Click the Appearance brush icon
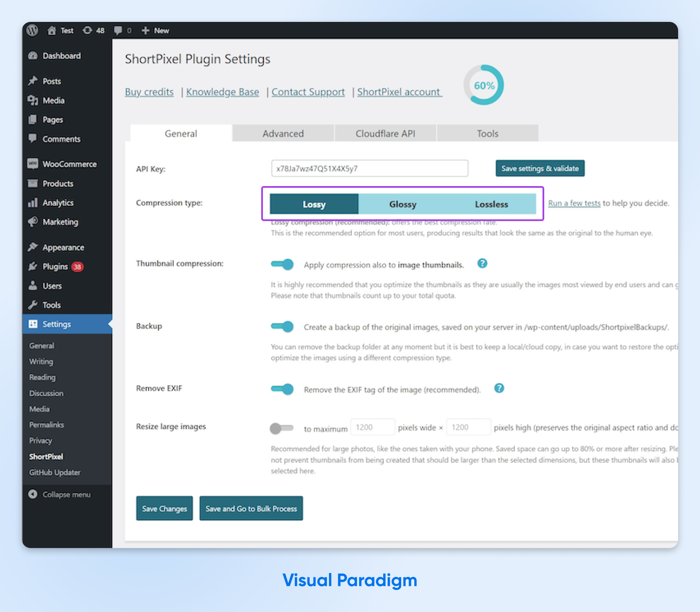Image resolution: width=700 pixels, height=612 pixels. click(x=33, y=247)
